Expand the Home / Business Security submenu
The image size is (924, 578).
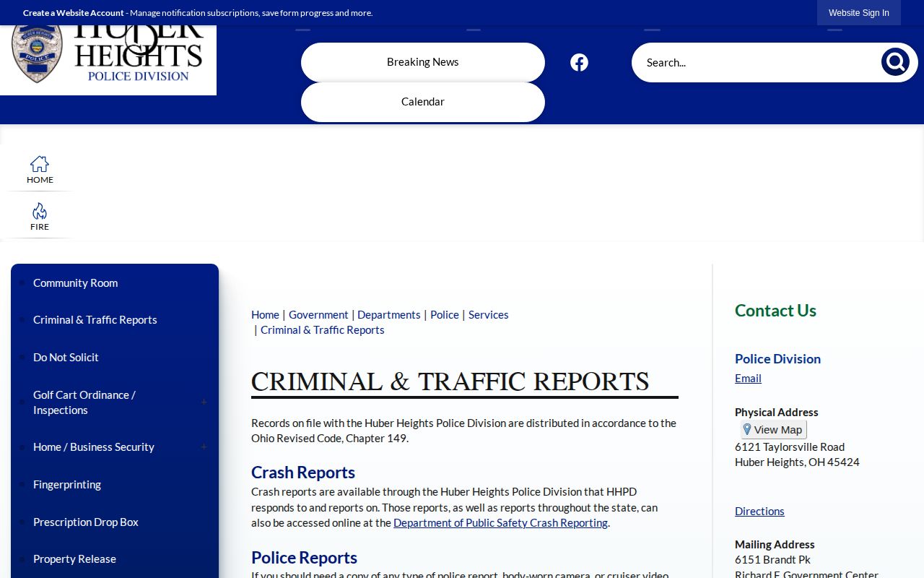click(204, 447)
